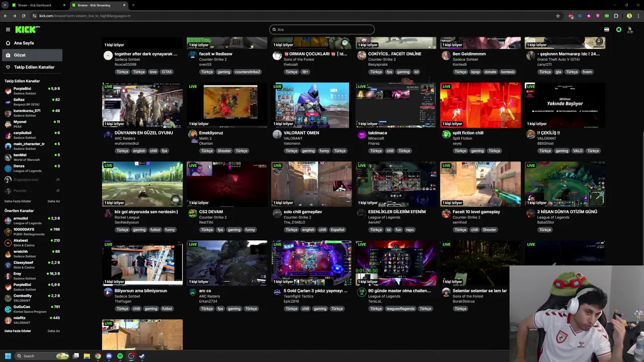Open Windows Start menu
This screenshot has width=644, height=362.
point(8,356)
